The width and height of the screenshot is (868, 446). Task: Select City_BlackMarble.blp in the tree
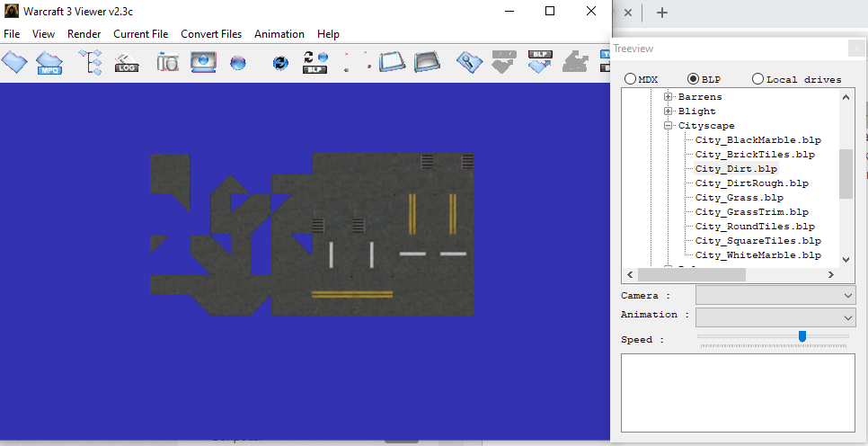pos(757,139)
